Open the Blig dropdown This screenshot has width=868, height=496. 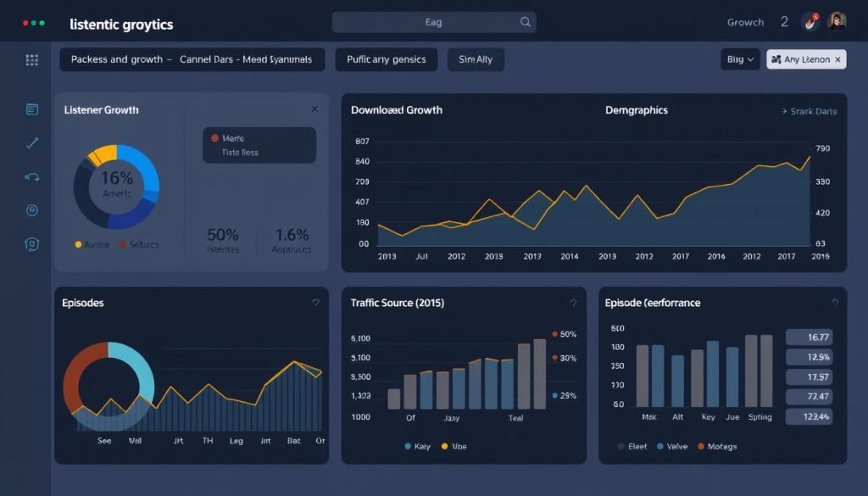740,59
